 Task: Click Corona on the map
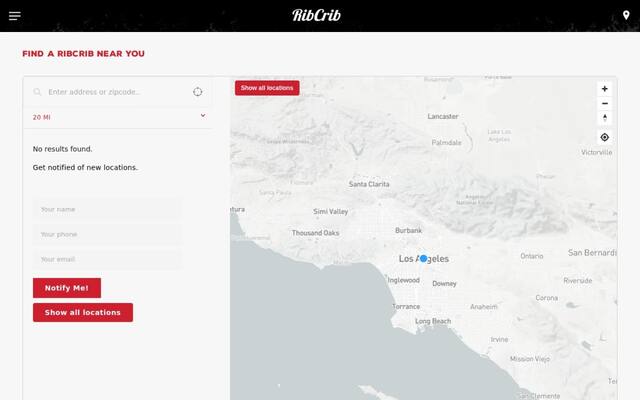(x=547, y=298)
